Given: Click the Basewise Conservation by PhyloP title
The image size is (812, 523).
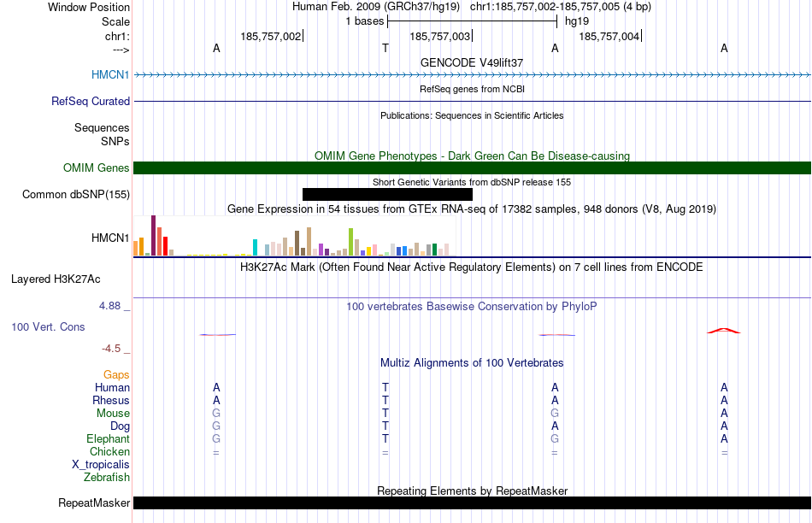Looking at the screenshot, I should [x=472, y=307].
